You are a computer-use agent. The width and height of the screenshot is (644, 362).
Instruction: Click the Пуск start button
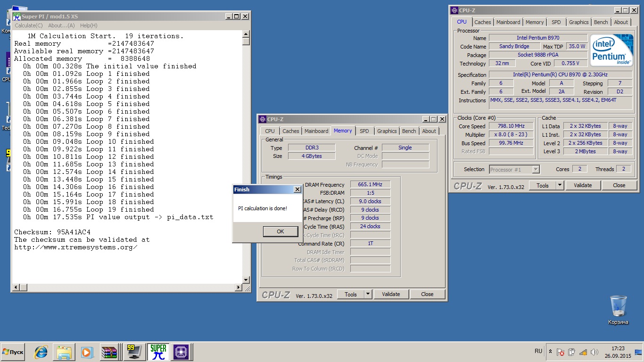coord(13,352)
